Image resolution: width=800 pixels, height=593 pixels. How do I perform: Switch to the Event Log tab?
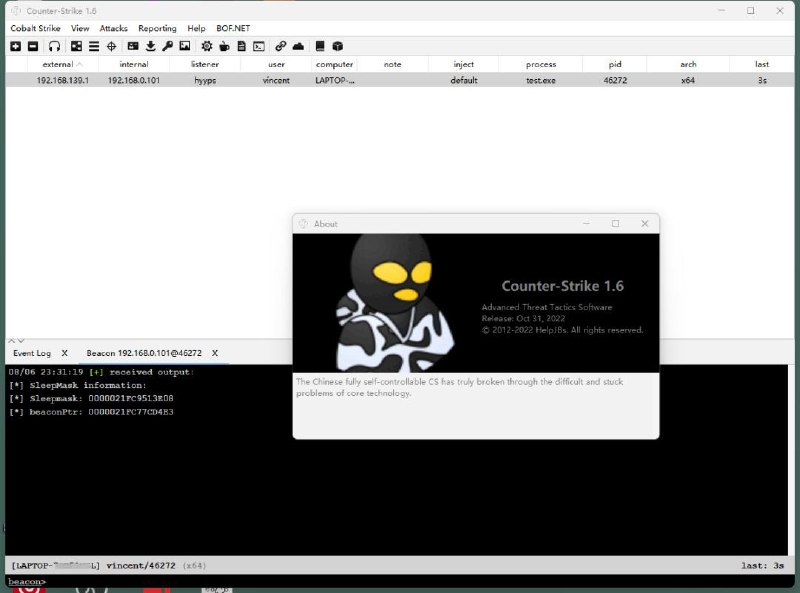click(32, 353)
